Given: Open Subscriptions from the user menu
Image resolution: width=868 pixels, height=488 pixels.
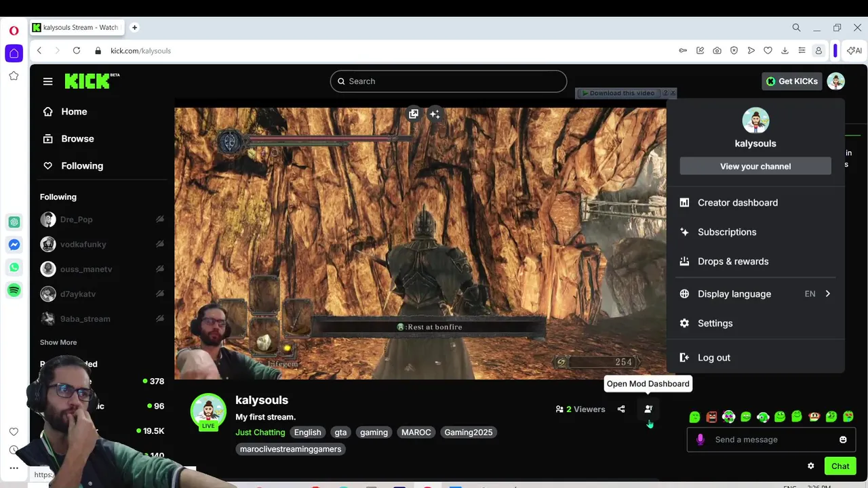Looking at the screenshot, I should (x=755, y=232).
